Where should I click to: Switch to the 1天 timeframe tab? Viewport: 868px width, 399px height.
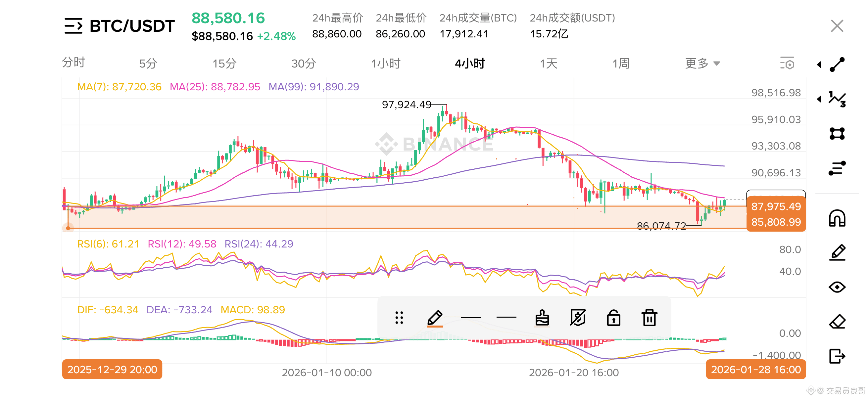pyautogui.click(x=549, y=63)
